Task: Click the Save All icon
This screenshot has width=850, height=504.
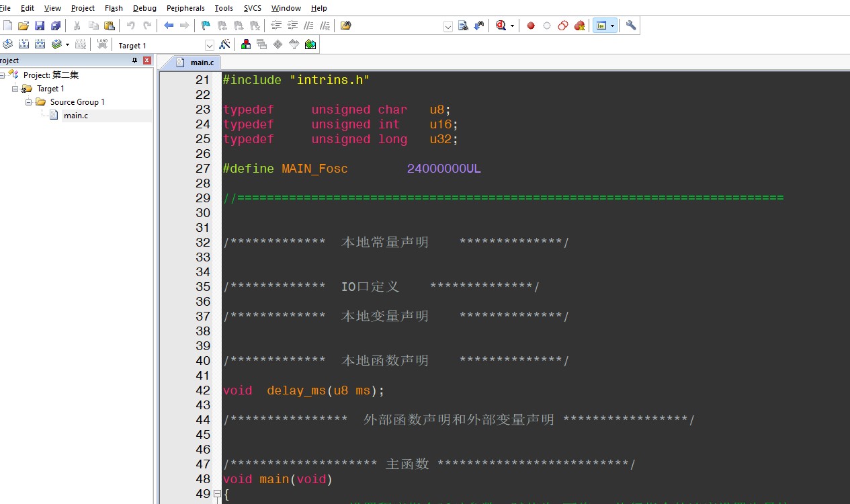Action: click(x=56, y=26)
